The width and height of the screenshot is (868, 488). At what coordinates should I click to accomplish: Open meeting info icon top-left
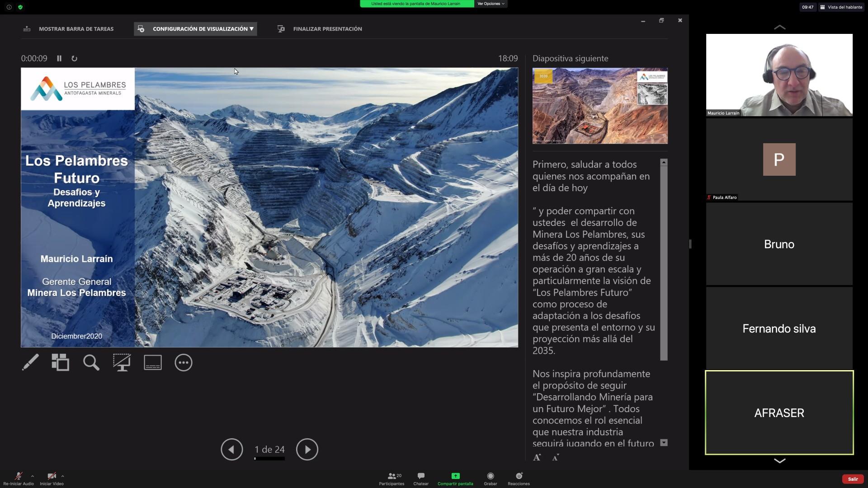pyautogui.click(x=9, y=7)
